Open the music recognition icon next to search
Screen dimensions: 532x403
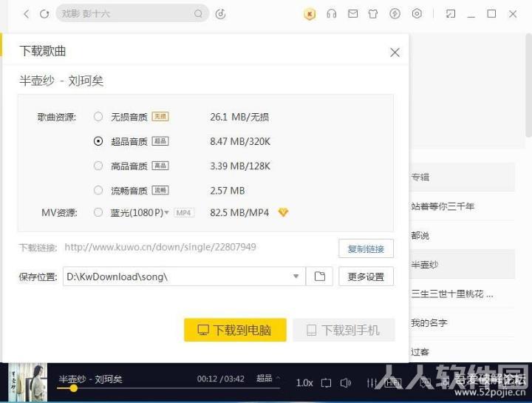(x=220, y=14)
